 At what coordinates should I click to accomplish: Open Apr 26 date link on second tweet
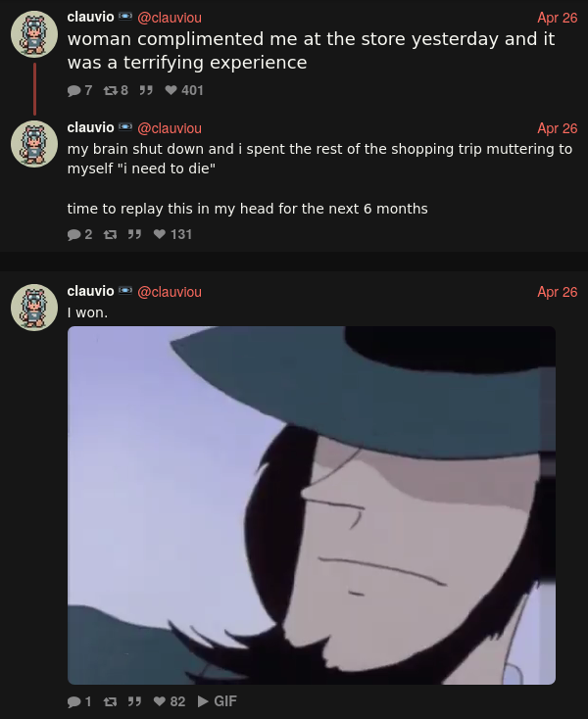[558, 128]
